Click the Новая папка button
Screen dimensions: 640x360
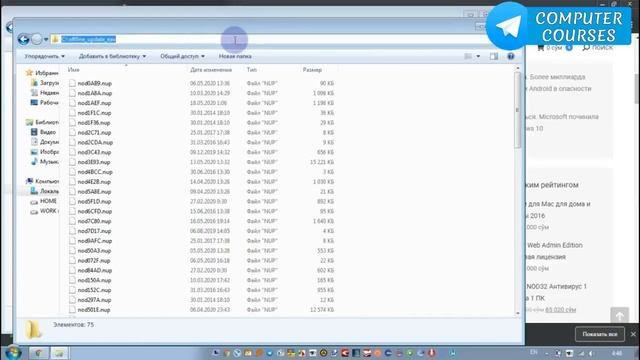(235, 56)
